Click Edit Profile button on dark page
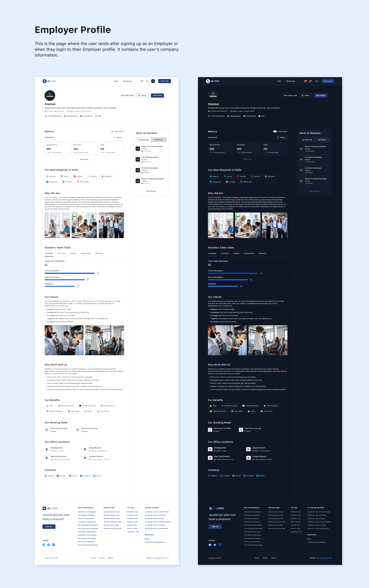Viewport: 369px width, 588px height. pyautogui.click(x=321, y=95)
